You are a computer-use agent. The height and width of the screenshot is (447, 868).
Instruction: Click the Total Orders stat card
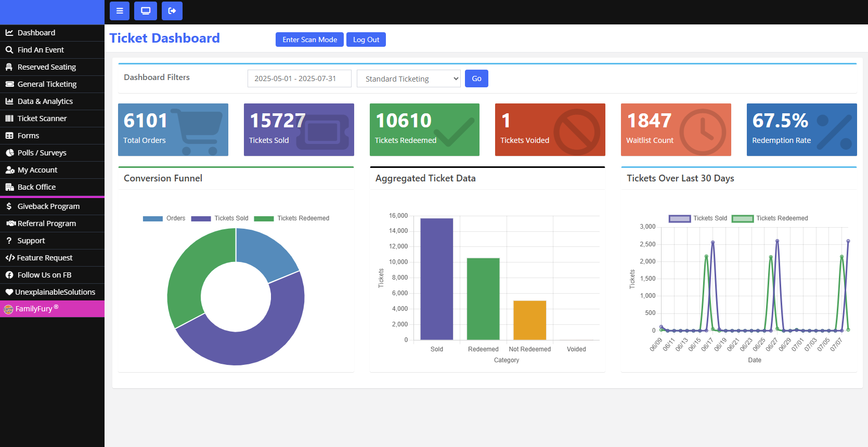click(173, 129)
